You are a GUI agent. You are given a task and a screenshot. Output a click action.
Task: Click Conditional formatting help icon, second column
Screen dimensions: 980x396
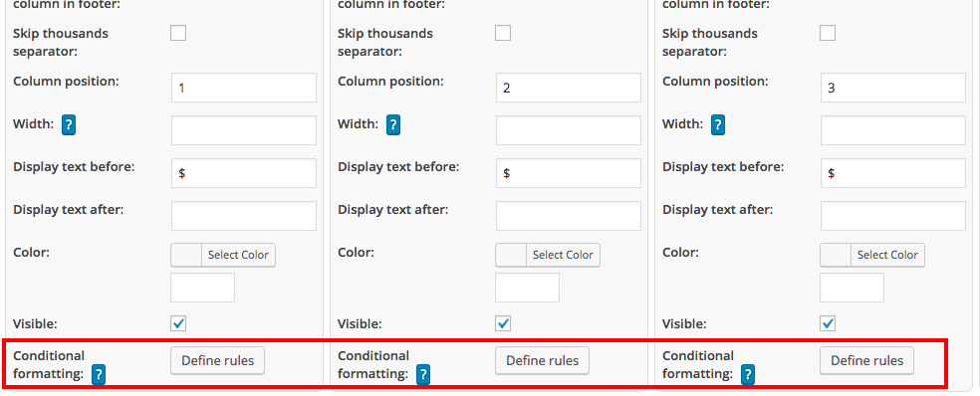pos(423,375)
